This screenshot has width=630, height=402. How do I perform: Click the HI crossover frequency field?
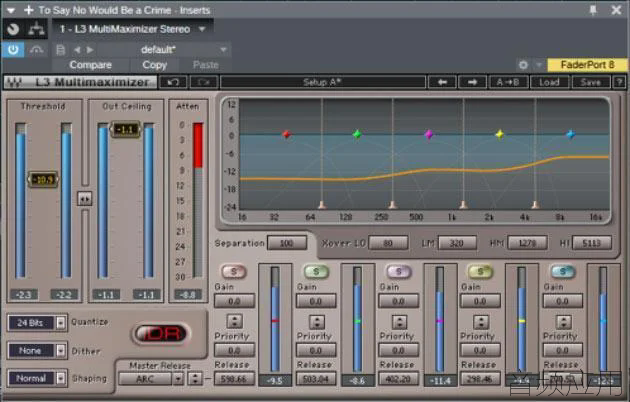pos(592,243)
